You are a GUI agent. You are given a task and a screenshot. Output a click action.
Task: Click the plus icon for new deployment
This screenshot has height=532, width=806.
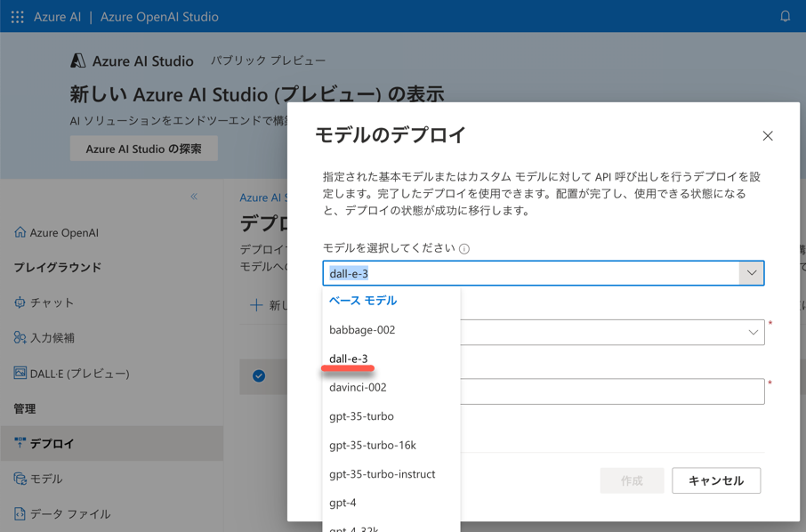[x=255, y=305]
